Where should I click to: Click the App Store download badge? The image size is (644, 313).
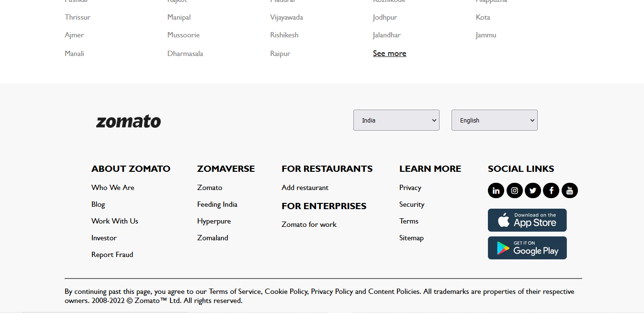click(x=527, y=220)
